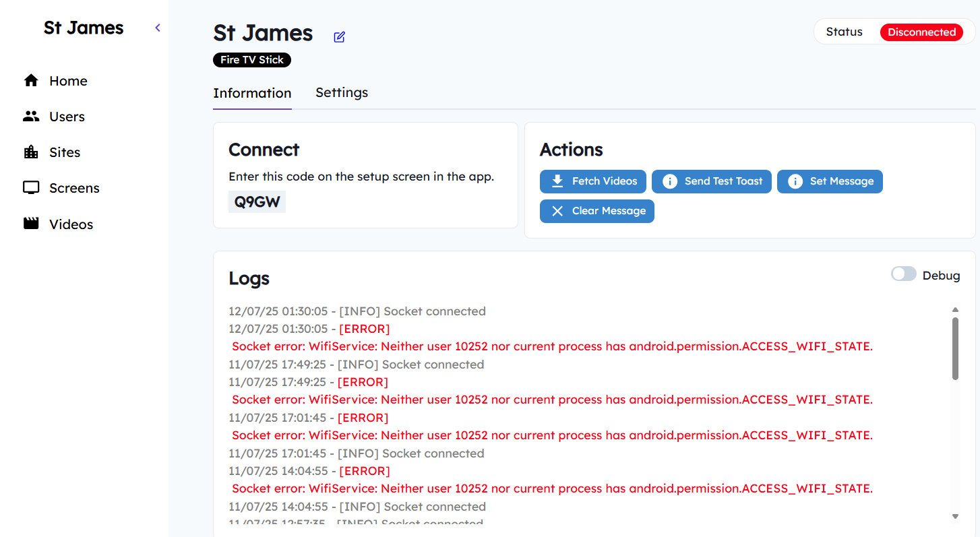Enable the Debug logs toggle
The height and width of the screenshot is (537, 980).
[903, 274]
